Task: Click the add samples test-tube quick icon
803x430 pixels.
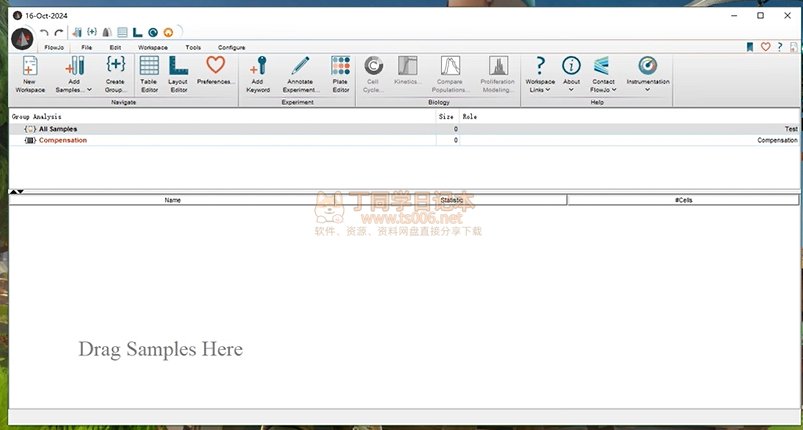Action: point(77,32)
